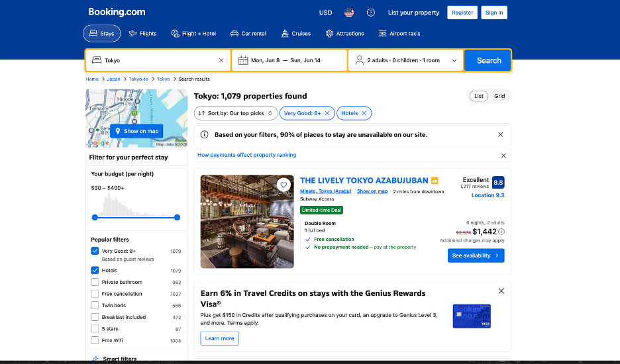Screen dimensions: 620x364
Task: Click the Limited-time Deal badge
Action: [x=321, y=210]
